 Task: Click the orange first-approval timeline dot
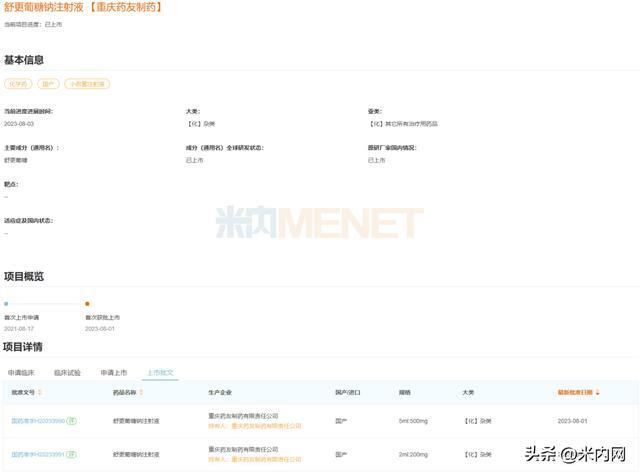[87, 304]
